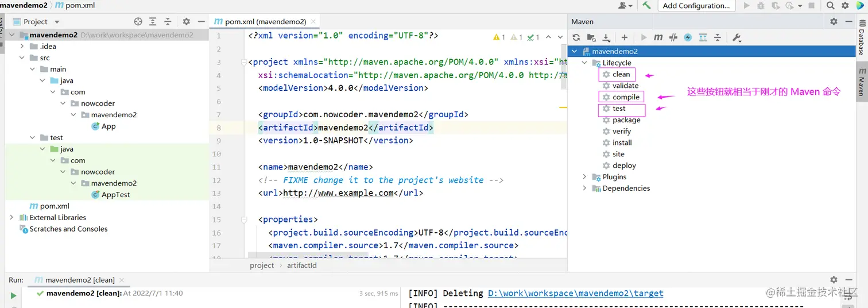The height and width of the screenshot is (308, 868).
Task: Click the main toolbar Run icon
Action: tap(746, 5)
